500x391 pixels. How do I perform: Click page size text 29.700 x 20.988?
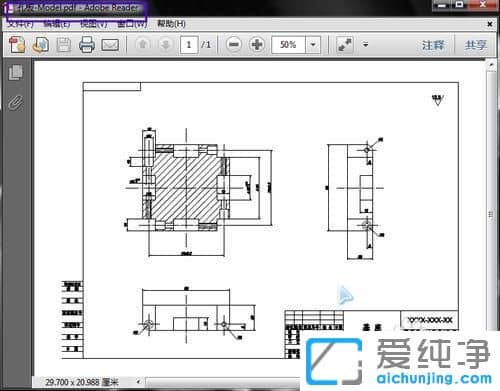pyautogui.click(x=82, y=382)
